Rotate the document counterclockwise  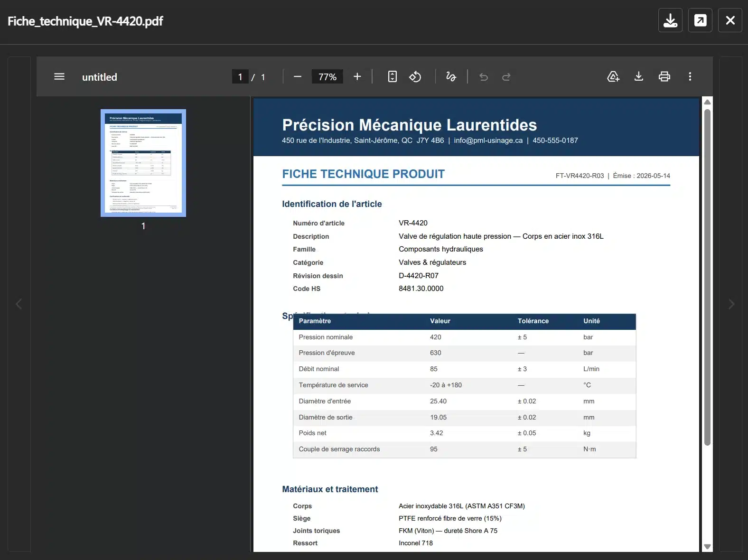[x=415, y=76]
